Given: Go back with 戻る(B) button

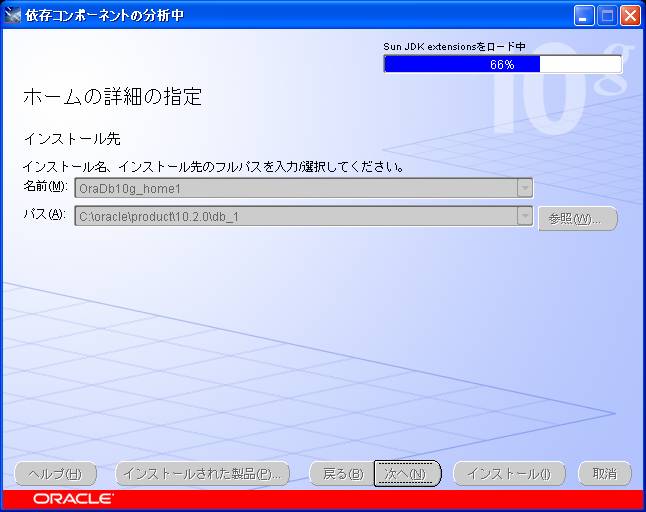Looking at the screenshot, I should (342, 474).
